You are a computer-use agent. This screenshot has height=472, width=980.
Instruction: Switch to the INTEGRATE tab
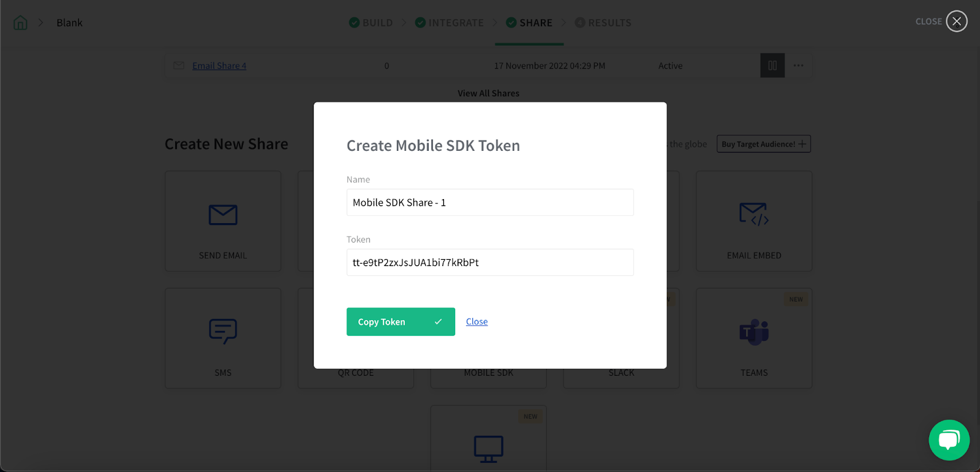450,23
